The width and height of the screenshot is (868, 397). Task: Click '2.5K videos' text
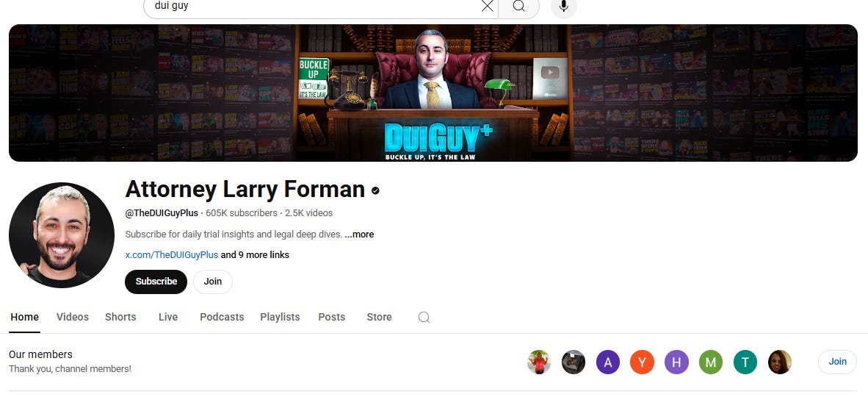click(x=309, y=213)
